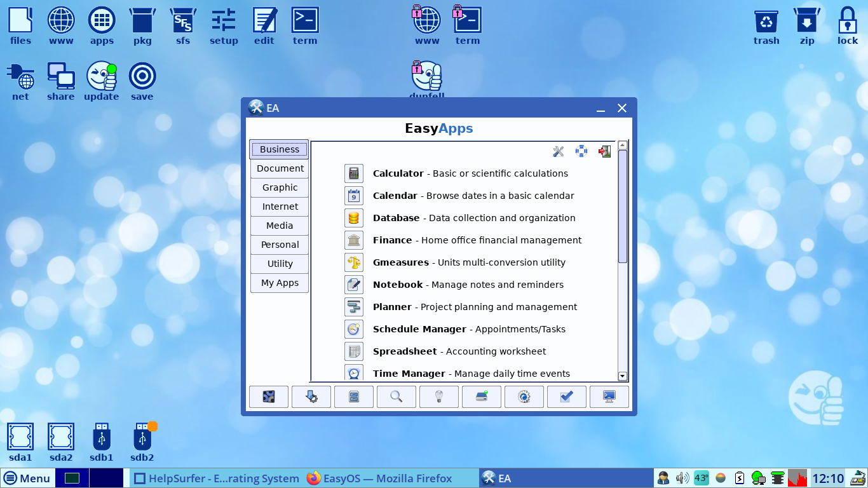Open the Finance app icon

click(x=354, y=240)
